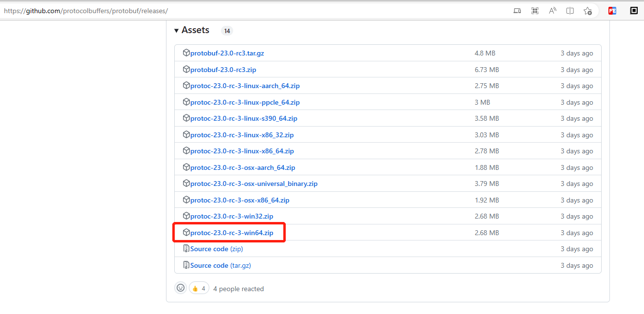This screenshot has height=314, width=644.
Task: Download protoc-23.0-rc-3-linux-x86_64.zip
Action: pos(242,151)
